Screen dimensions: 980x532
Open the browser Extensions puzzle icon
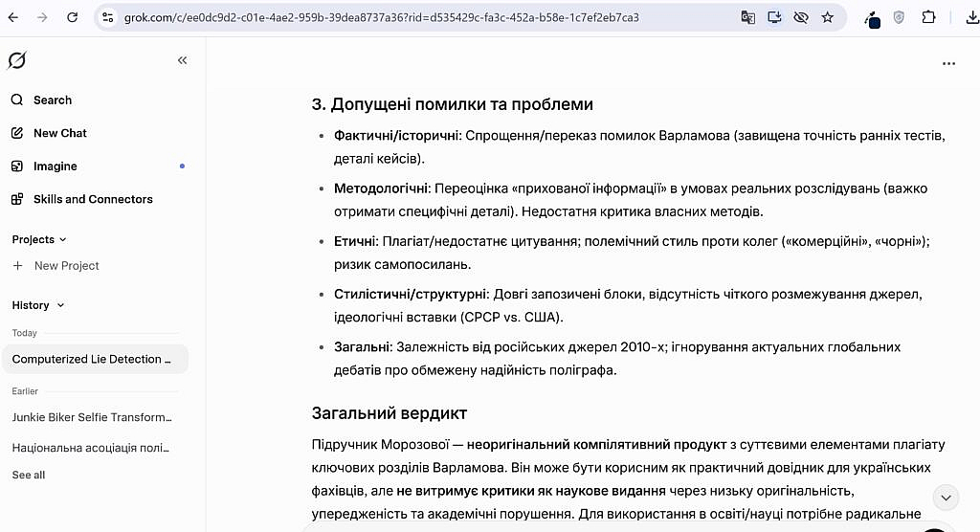(928, 17)
